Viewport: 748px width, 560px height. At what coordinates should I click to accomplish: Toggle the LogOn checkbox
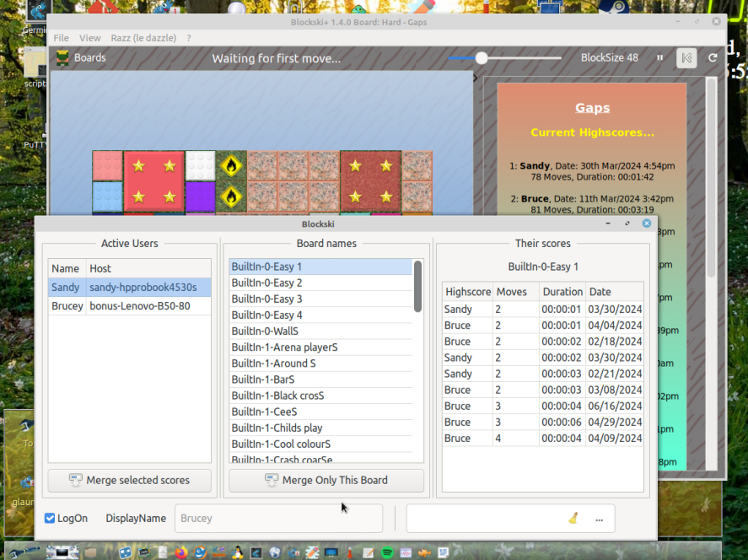(50, 518)
